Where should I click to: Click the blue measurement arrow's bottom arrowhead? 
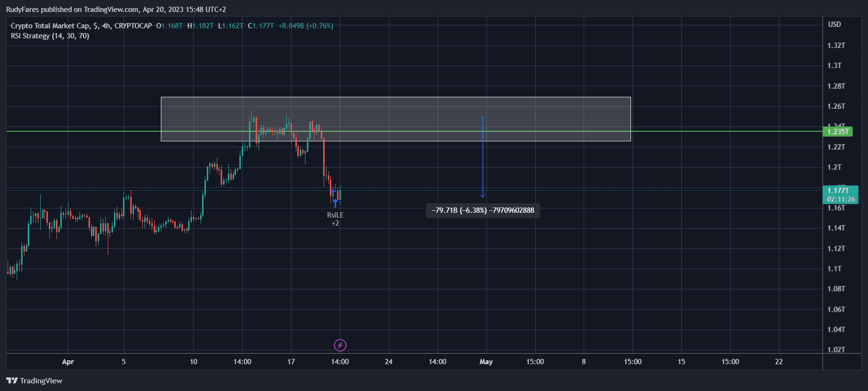point(483,195)
